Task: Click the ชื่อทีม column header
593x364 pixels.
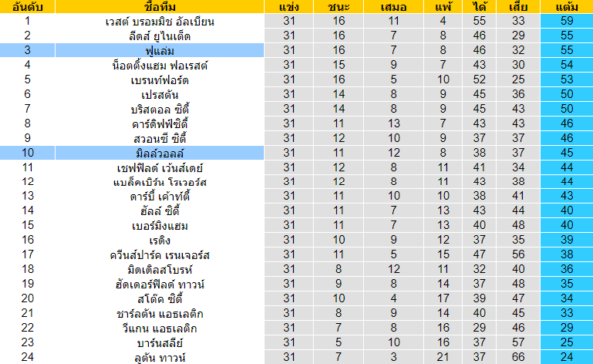Action: (160, 7)
